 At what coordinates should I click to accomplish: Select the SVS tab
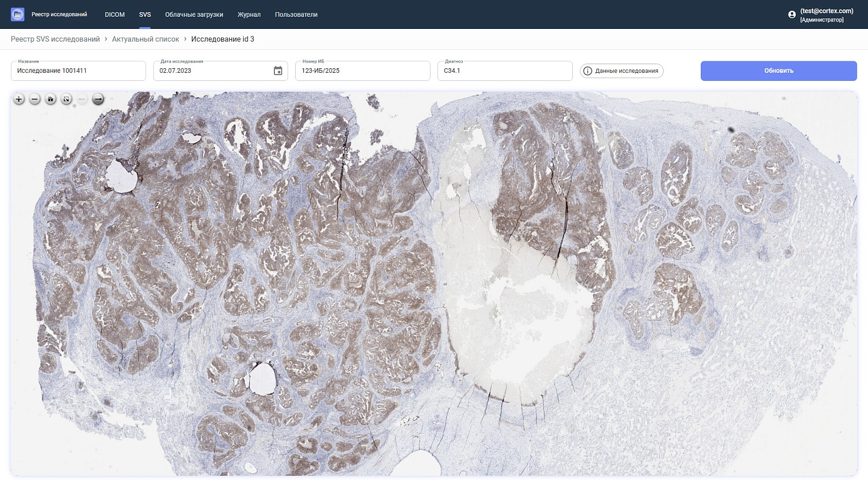(x=145, y=14)
